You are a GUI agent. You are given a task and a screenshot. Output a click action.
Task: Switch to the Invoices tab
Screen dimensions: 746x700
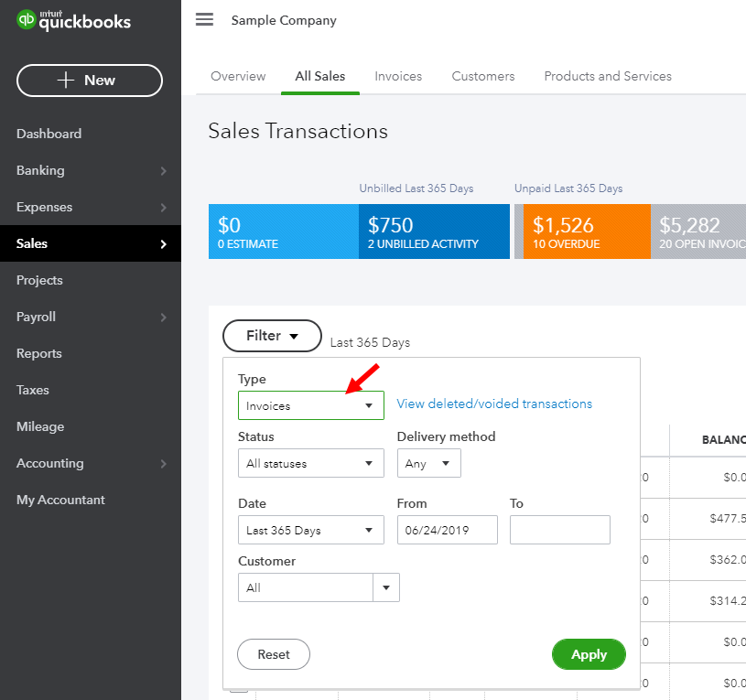(x=398, y=76)
